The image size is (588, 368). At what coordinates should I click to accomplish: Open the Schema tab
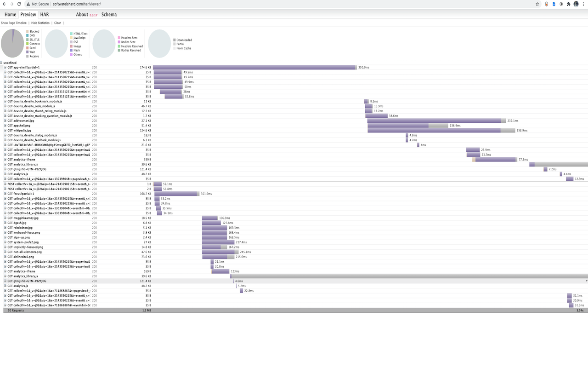tap(109, 15)
